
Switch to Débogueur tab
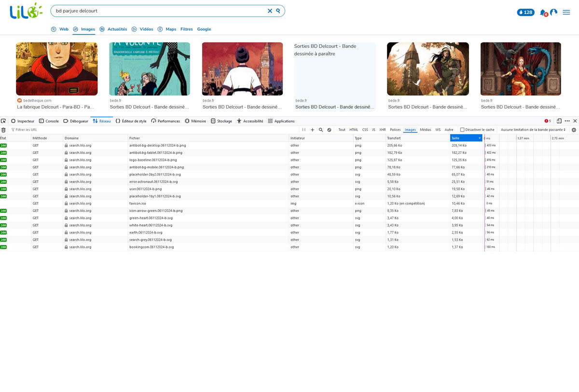click(76, 121)
